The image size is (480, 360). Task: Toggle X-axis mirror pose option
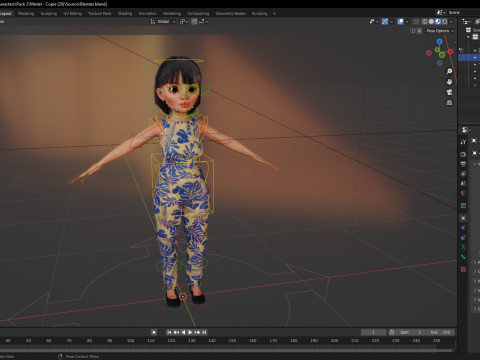coord(419,31)
